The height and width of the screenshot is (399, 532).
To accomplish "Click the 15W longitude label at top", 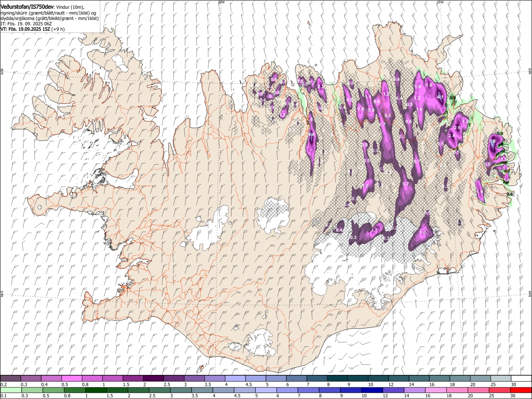I will pos(440,2).
